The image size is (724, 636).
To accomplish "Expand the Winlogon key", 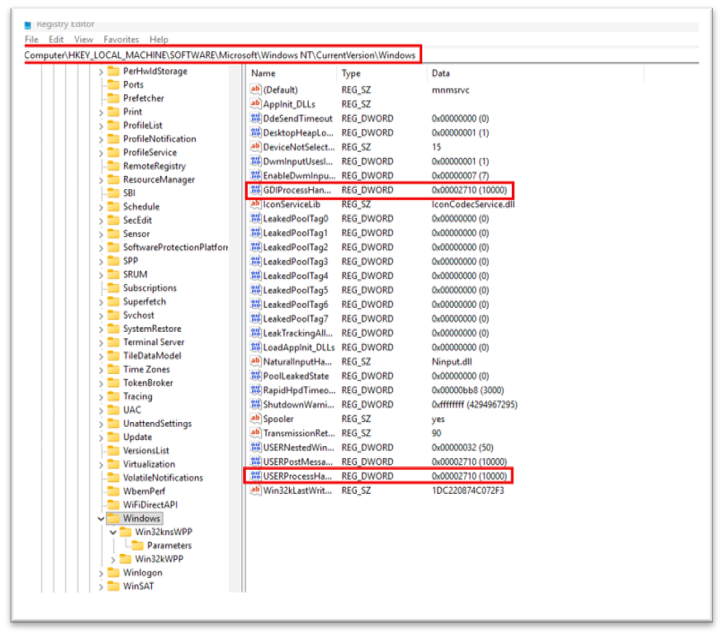I will pos(101,573).
